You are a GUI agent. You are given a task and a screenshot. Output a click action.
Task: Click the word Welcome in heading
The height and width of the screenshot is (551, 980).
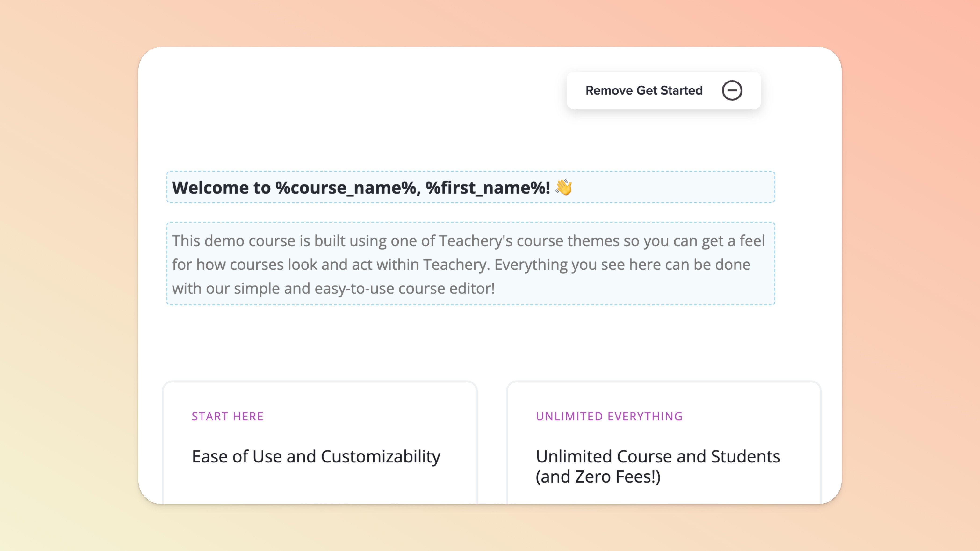(x=210, y=188)
